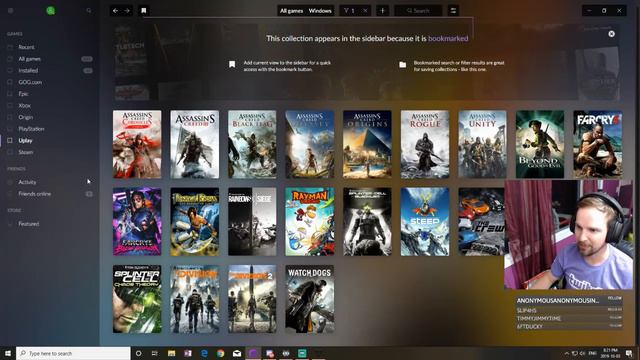640x360 pixels.
Task: Go forward with the right arrow
Action: point(127,11)
